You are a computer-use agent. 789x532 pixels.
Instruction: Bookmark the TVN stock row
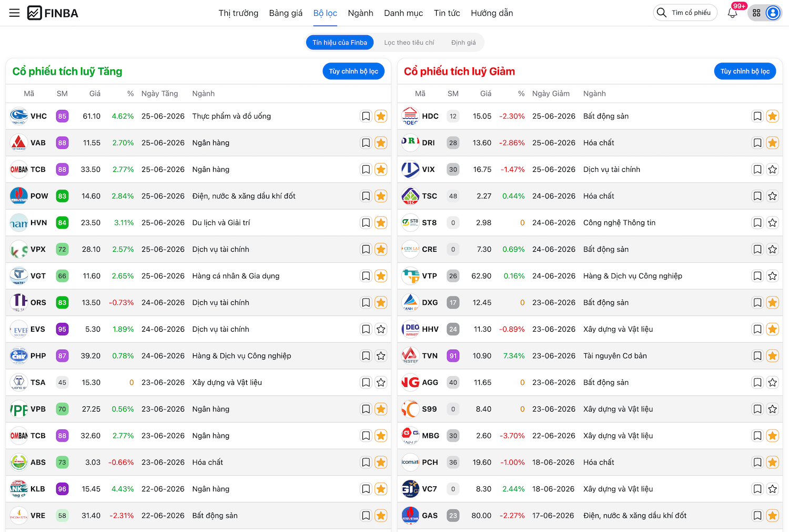tap(757, 356)
